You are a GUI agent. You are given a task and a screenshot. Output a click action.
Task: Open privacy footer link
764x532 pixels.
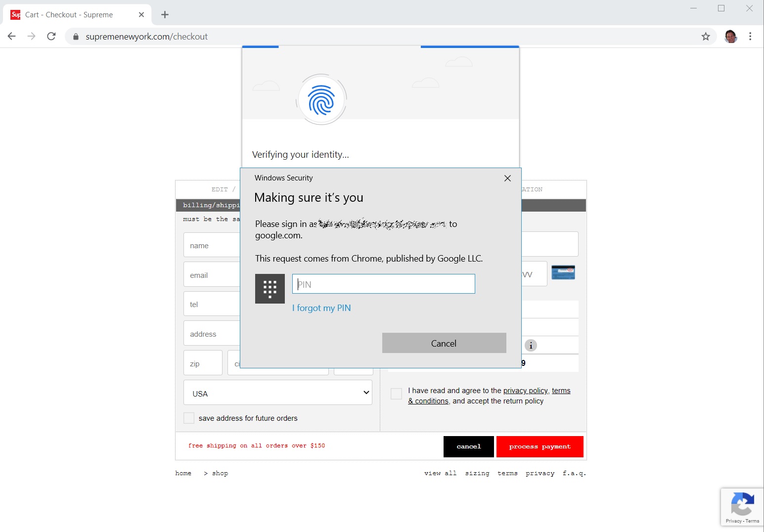click(x=540, y=473)
